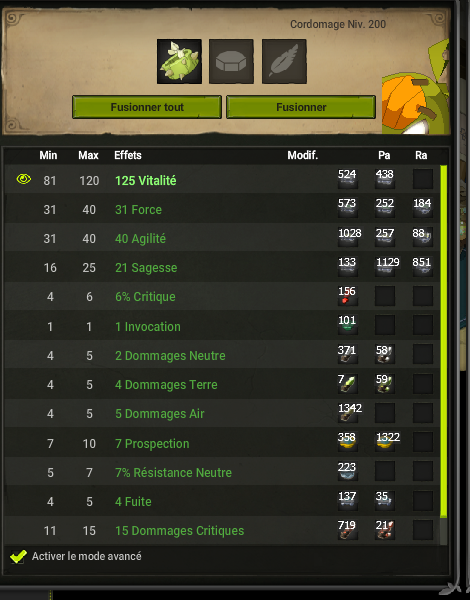Click the Modif. column header
Image resolution: width=470 pixels, height=600 pixels.
pos(302,155)
